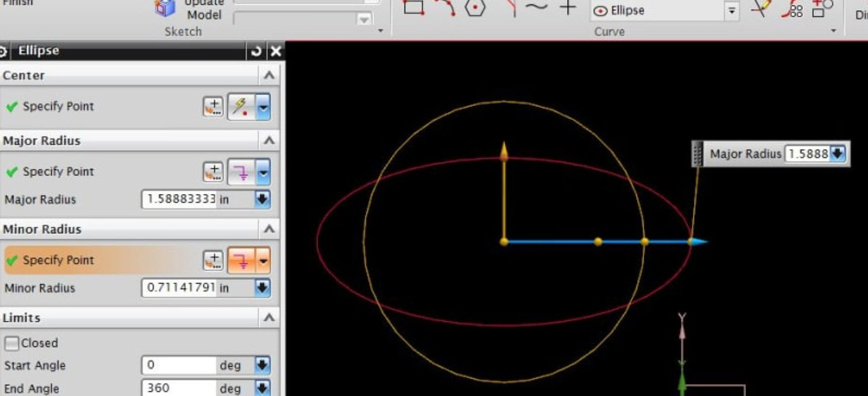Open the Point Dialog for Major Radius
The image size is (868, 396).
(214, 171)
